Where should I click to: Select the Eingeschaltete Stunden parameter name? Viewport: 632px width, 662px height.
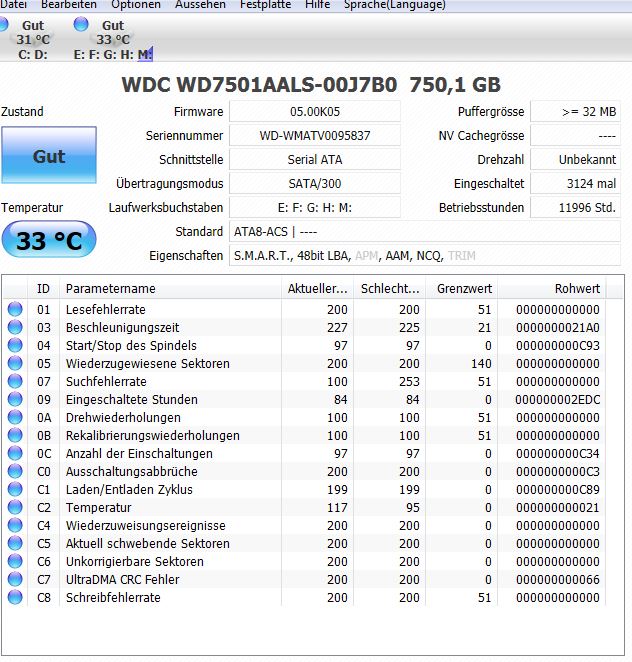click(132, 399)
